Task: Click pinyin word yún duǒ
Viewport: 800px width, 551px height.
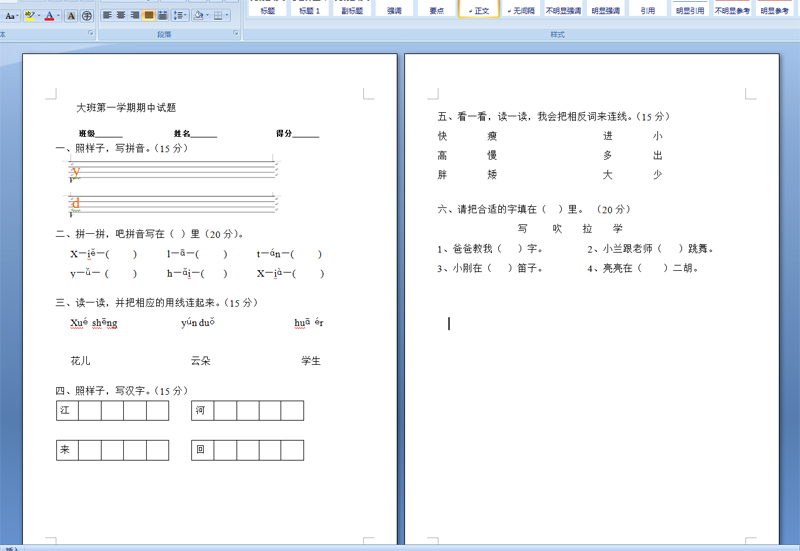Action: (198, 322)
